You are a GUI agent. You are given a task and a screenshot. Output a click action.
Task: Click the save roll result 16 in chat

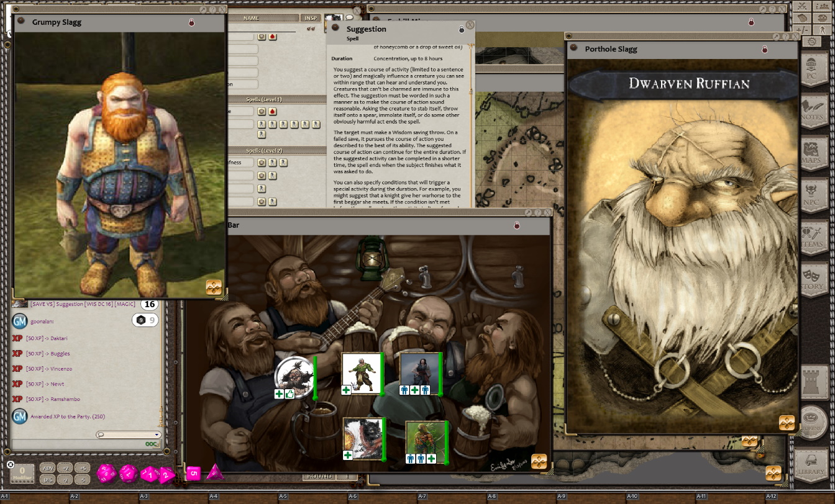[x=149, y=305]
